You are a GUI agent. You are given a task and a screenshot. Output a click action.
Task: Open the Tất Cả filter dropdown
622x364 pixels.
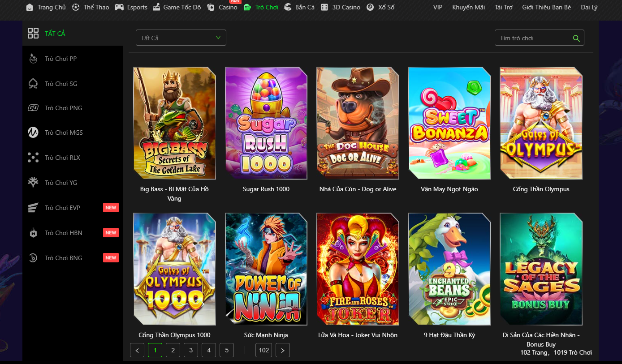coord(181,38)
